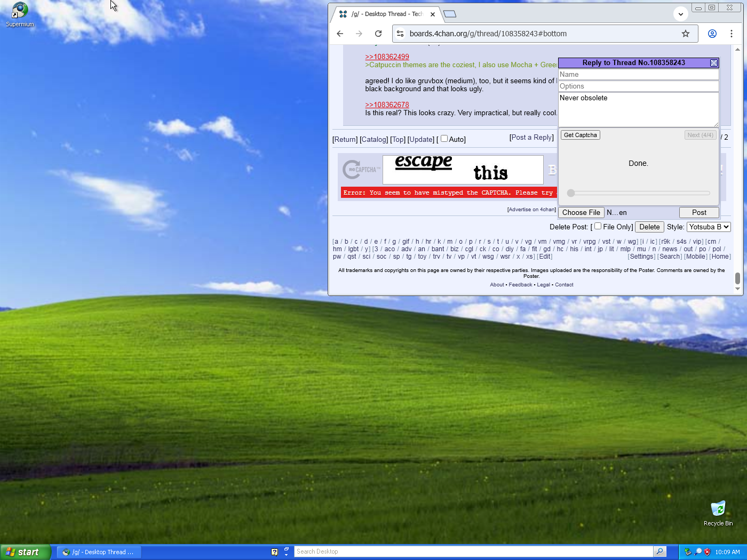Focus the Name input field
Viewport: 747px width, 560px height.
click(x=639, y=75)
